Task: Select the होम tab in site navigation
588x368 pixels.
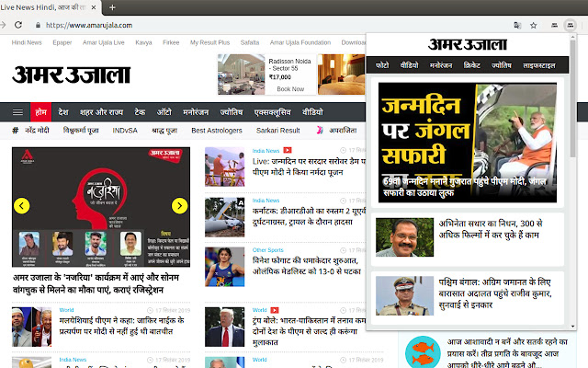Action: coord(40,112)
